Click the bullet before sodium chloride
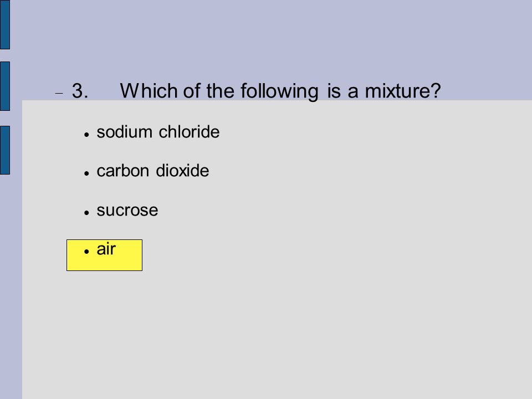Screen dimensions: 532x399 click(86, 134)
